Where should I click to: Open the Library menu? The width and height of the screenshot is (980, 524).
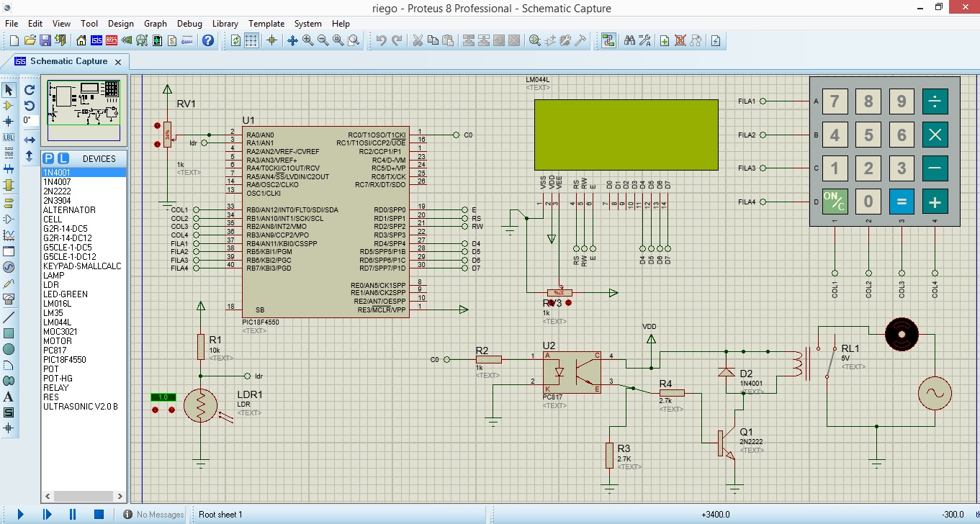click(225, 23)
